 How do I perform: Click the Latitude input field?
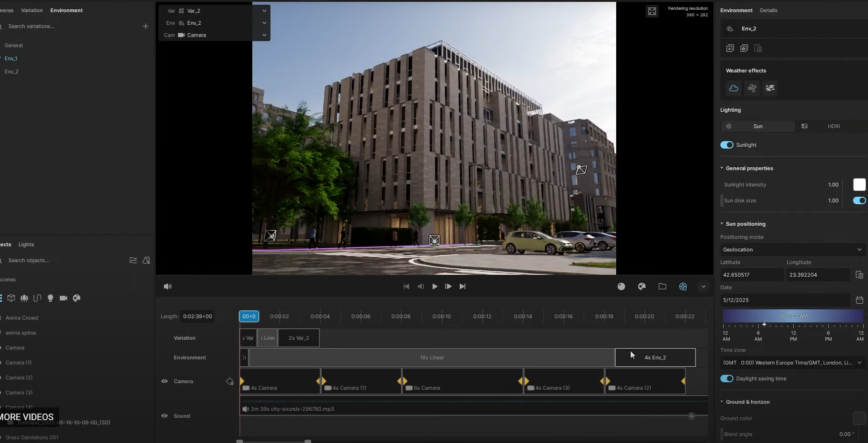coord(752,275)
